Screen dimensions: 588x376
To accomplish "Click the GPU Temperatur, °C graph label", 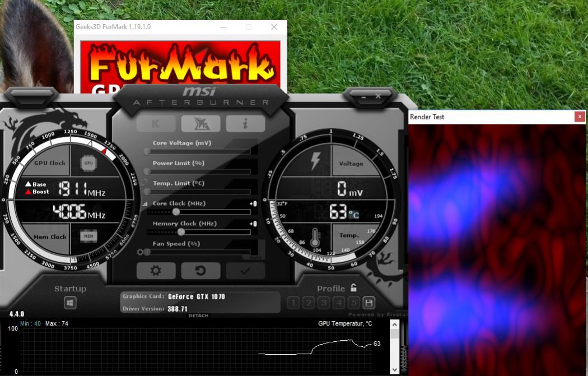I will click(345, 323).
